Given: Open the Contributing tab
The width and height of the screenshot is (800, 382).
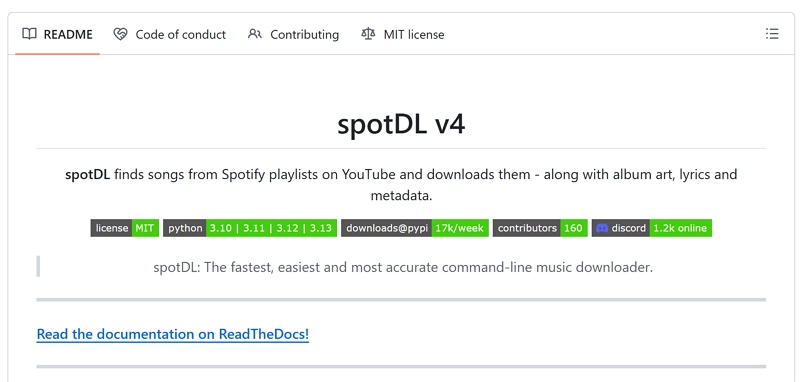Looking at the screenshot, I should tap(293, 34).
